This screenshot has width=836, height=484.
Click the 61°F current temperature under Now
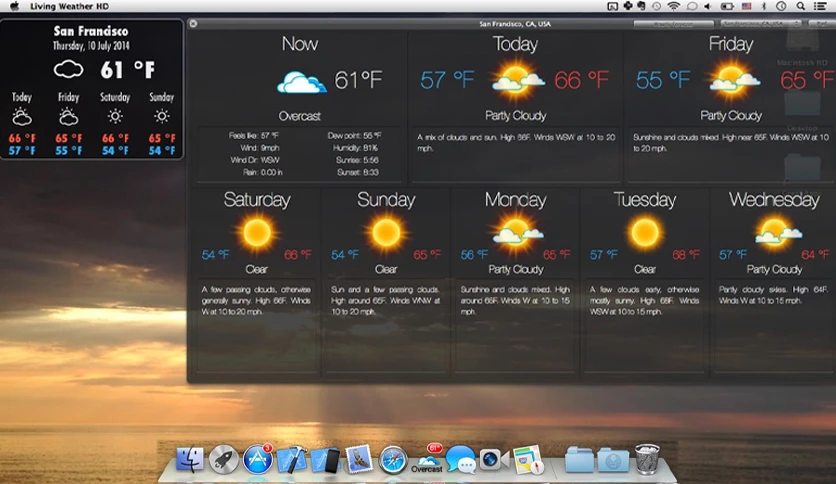point(358,80)
